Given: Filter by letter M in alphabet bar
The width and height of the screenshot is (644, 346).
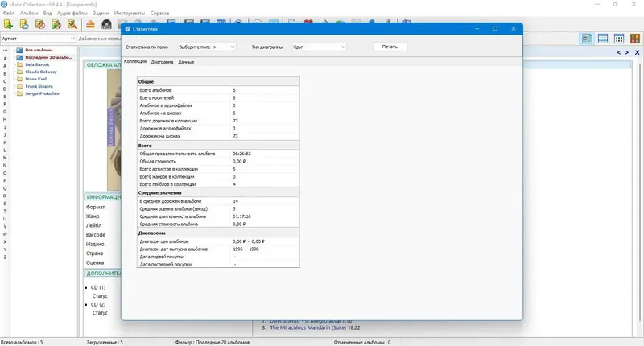Looking at the screenshot, I should (x=5, y=158).
